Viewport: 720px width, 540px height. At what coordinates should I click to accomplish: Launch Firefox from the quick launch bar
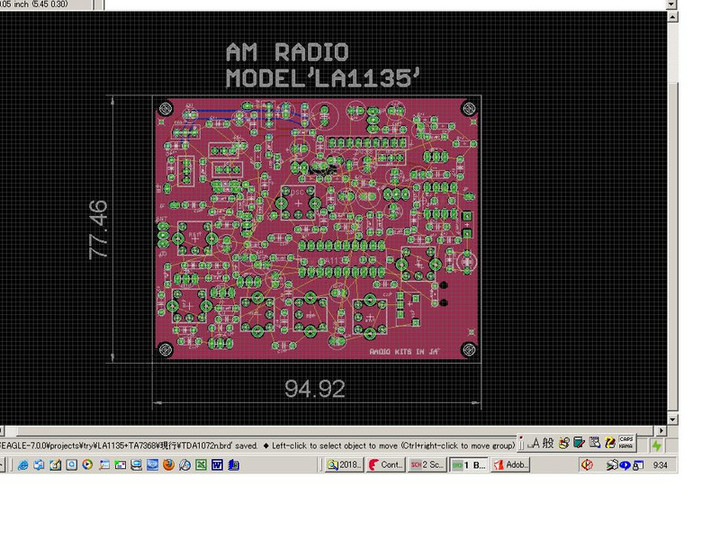coord(168,465)
